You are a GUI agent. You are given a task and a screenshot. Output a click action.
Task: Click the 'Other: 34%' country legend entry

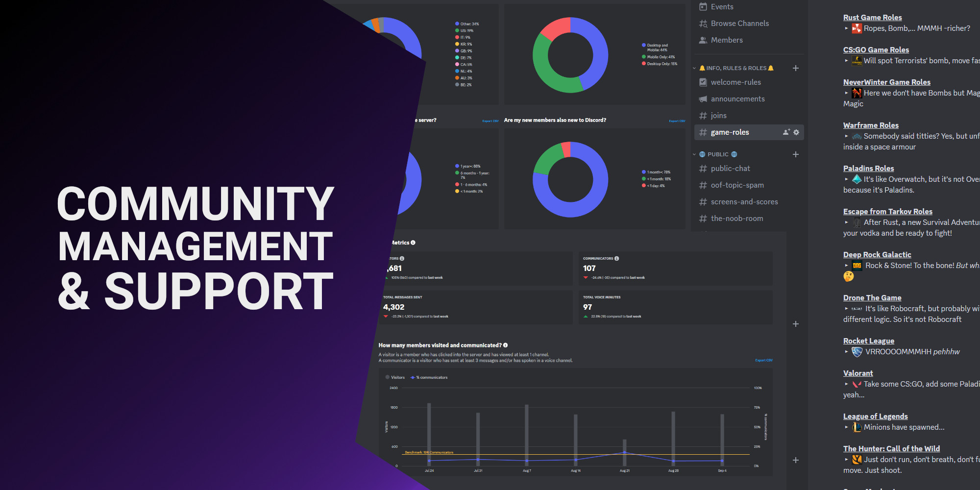(467, 24)
